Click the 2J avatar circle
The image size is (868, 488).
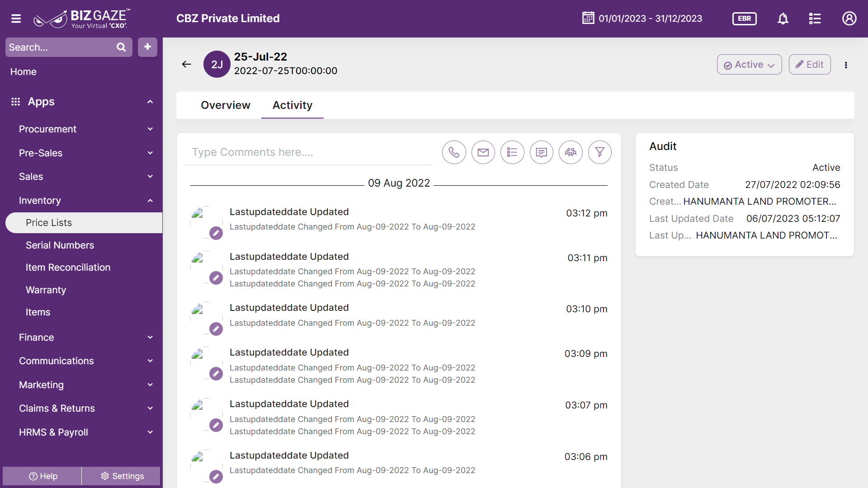(217, 64)
